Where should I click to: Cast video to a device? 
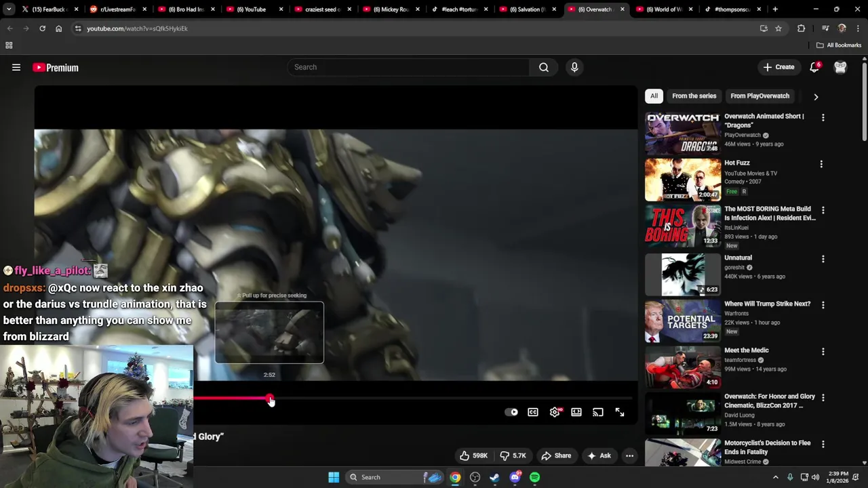598,412
